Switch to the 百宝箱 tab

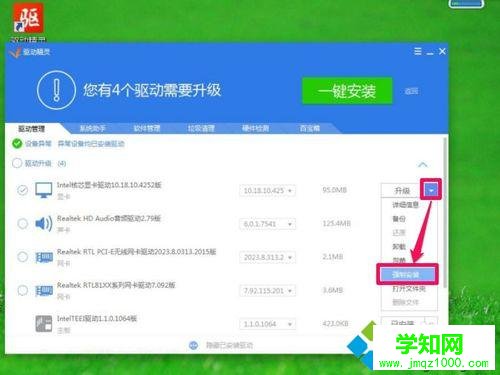309,128
